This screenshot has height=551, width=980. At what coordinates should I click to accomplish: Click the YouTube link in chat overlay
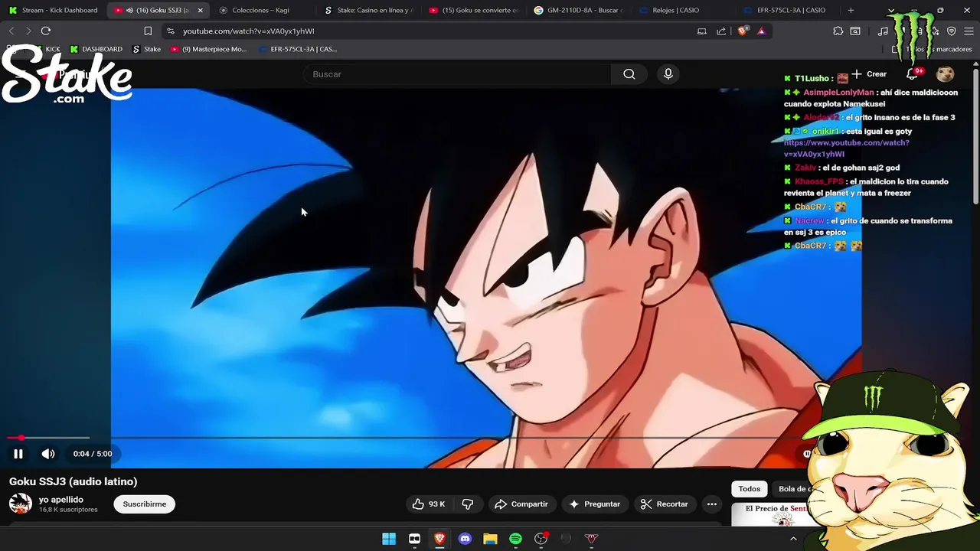(846, 148)
